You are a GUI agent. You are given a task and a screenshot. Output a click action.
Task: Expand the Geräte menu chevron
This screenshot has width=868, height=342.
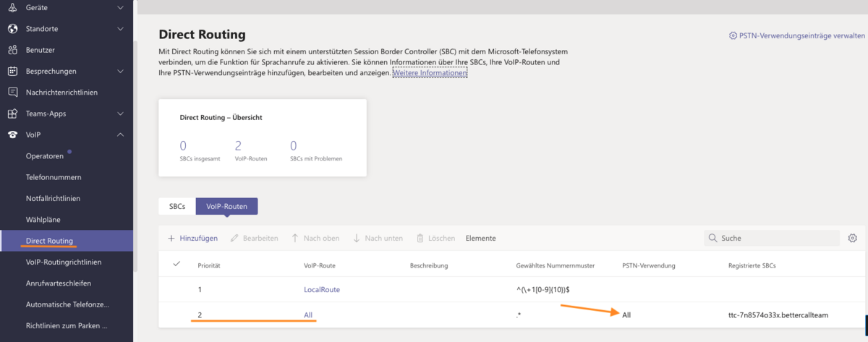(x=120, y=7)
